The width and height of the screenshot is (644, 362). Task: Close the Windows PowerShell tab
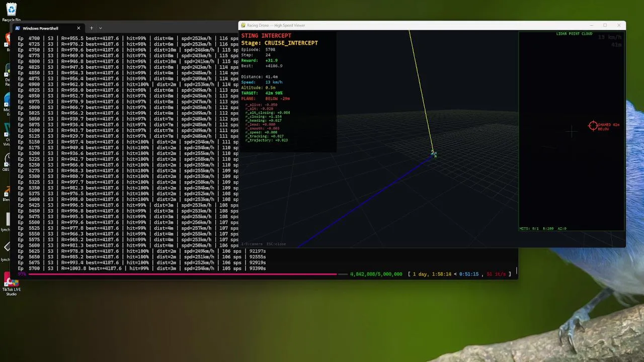(78, 28)
